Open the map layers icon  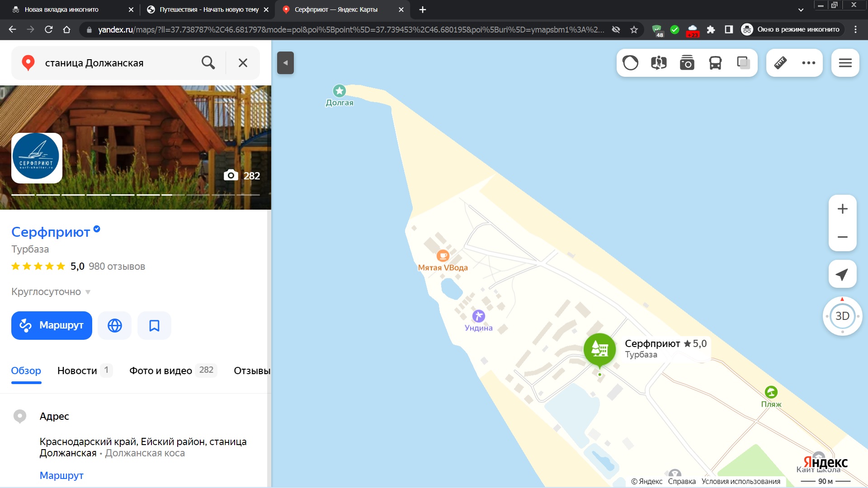(744, 63)
